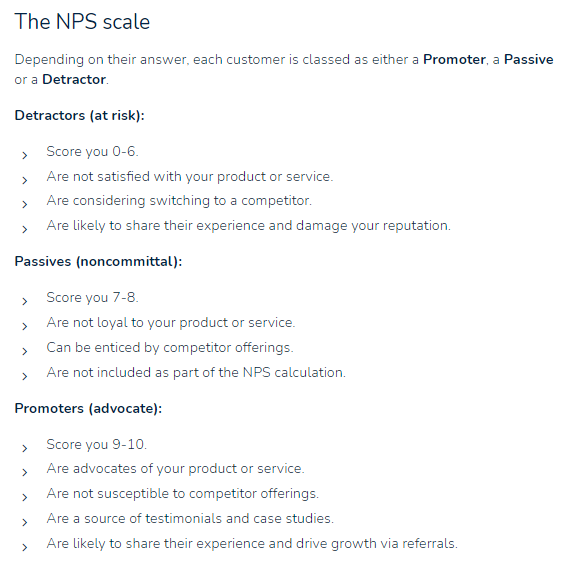Screen dimensions: 575x563
Task: Click the chevron beside 'Score you 9-10'
Action: (25, 448)
